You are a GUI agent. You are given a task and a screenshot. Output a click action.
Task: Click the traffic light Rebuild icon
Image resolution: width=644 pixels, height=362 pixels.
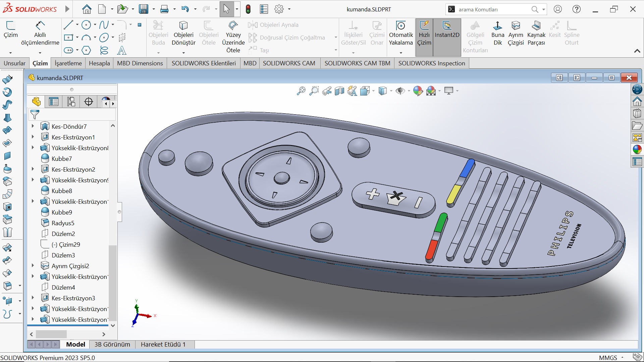248,9
